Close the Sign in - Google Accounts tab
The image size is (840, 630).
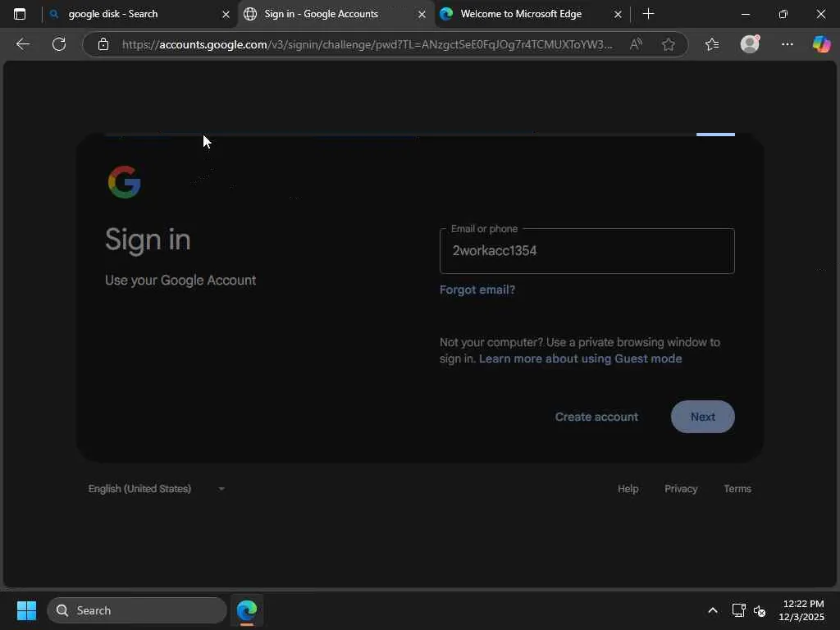pos(422,15)
